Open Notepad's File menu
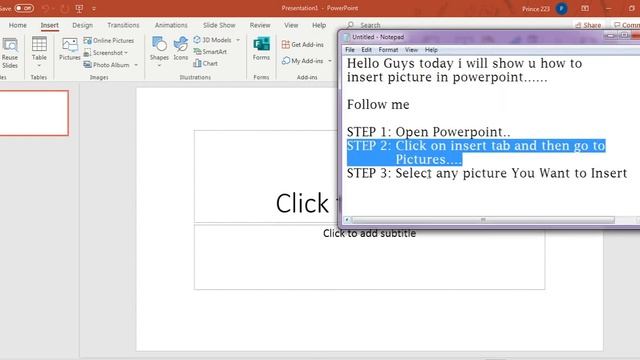This screenshot has height=360, width=640. pos(350,50)
